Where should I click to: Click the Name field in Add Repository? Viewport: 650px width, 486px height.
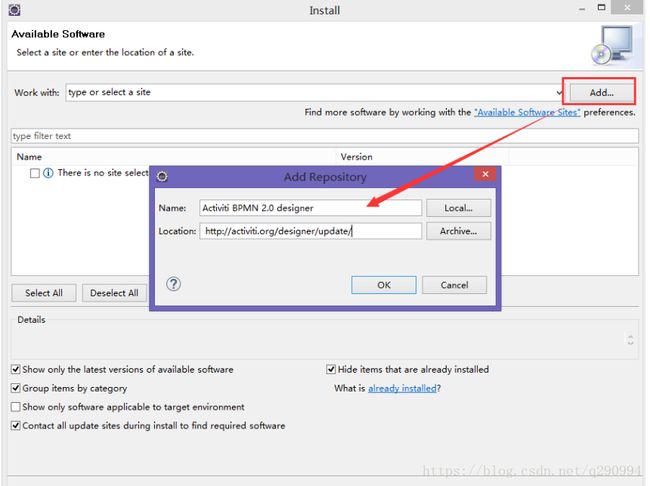(x=310, y=208)
